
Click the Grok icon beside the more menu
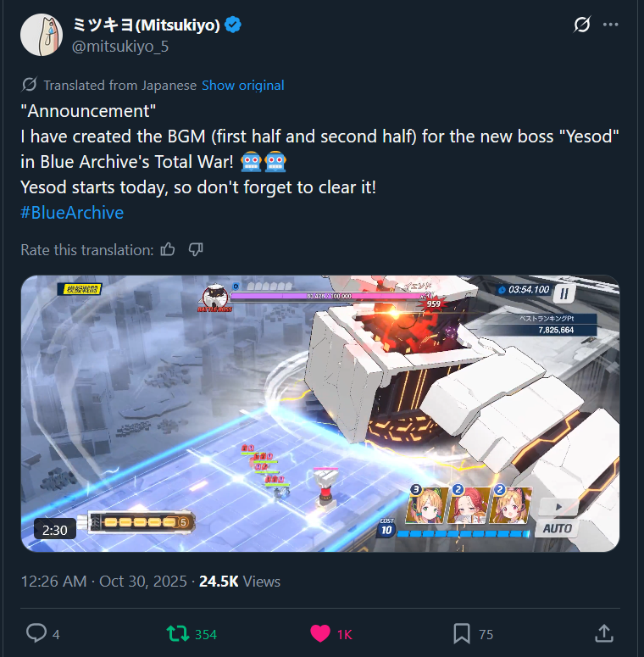click(x=582, y=25)
